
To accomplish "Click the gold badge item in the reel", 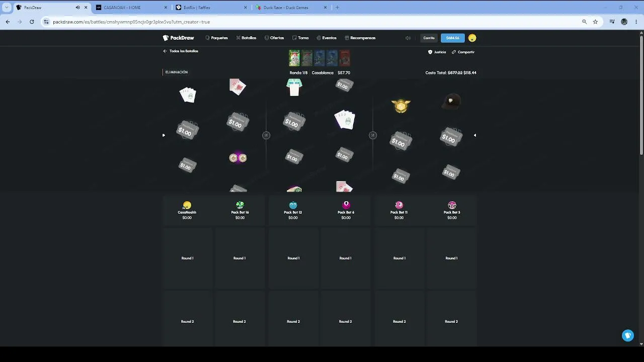I will (x=401, y=106).
